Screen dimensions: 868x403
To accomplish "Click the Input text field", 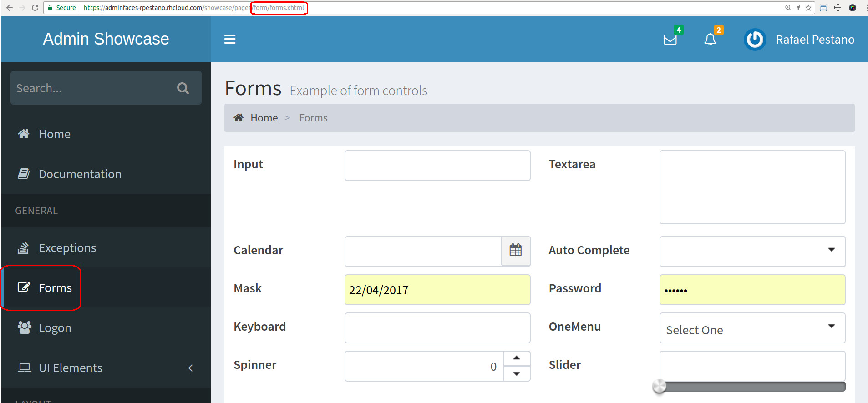I will coord(437,166).
